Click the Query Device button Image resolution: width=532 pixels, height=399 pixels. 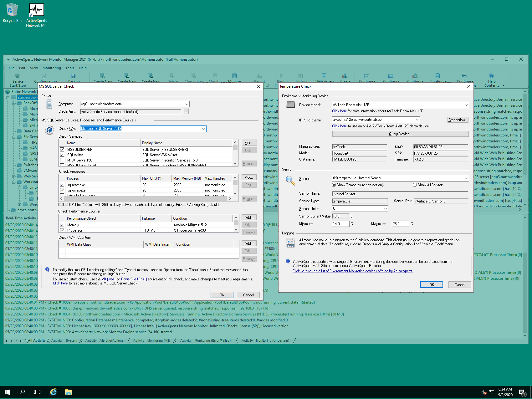click(400, 134)
